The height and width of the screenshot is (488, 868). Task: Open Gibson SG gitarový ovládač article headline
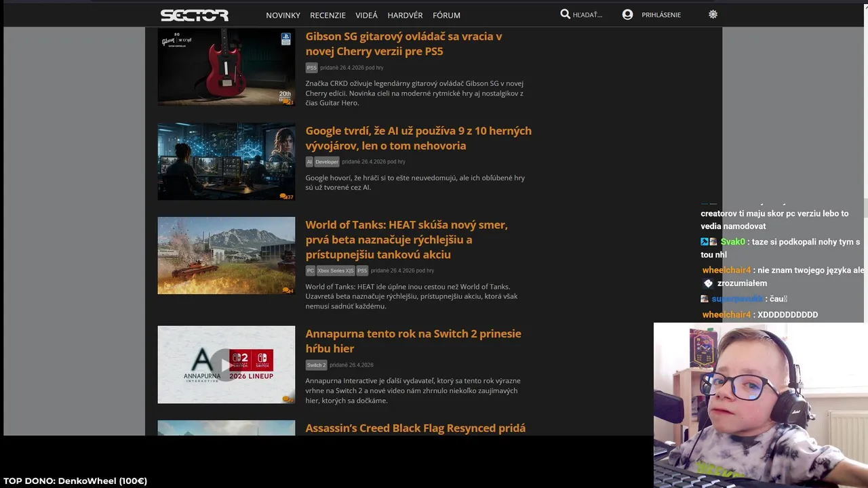[403, 43]
